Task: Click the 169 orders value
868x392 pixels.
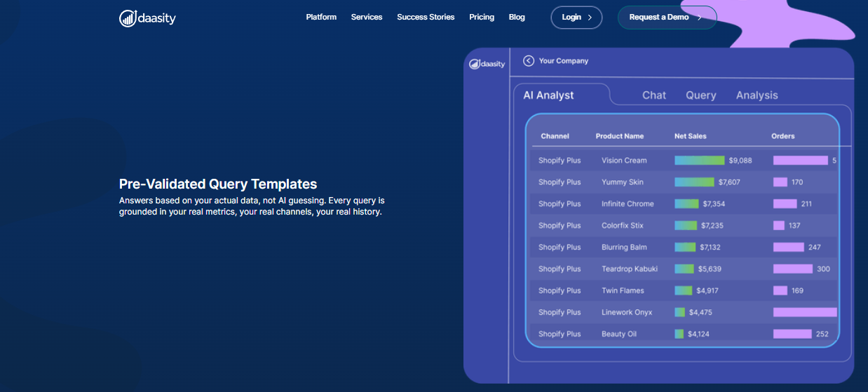Action: coord(797,291)
